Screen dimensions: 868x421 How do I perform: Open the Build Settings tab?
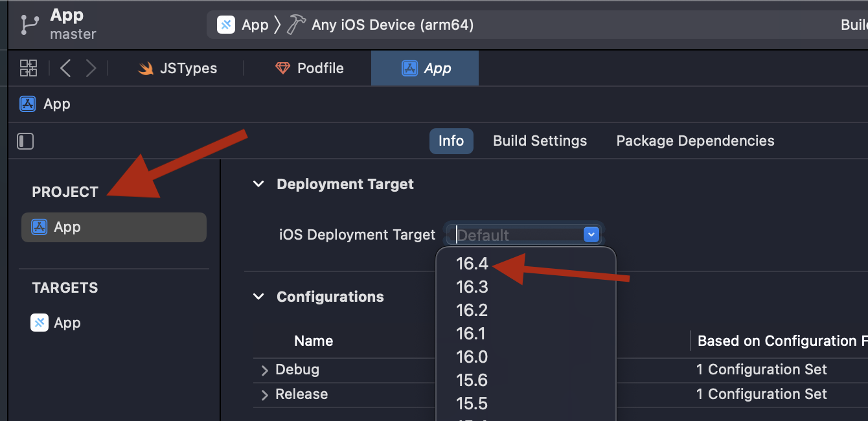coord(540,141)
